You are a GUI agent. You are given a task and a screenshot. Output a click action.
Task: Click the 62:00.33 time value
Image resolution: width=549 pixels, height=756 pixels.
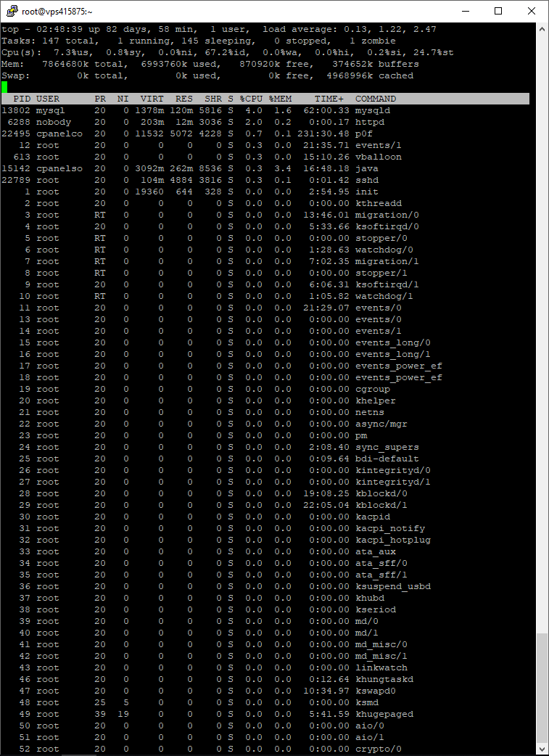[x=326, y=110]
